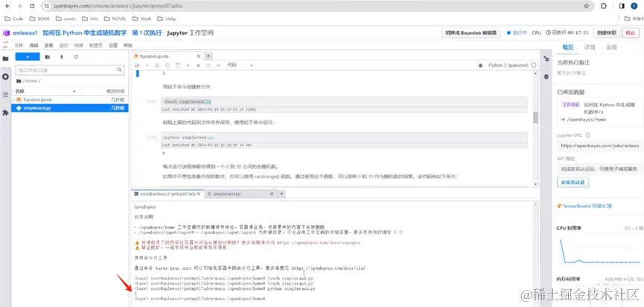Insert a cell below in notebook toolbar

coord(147,65)
